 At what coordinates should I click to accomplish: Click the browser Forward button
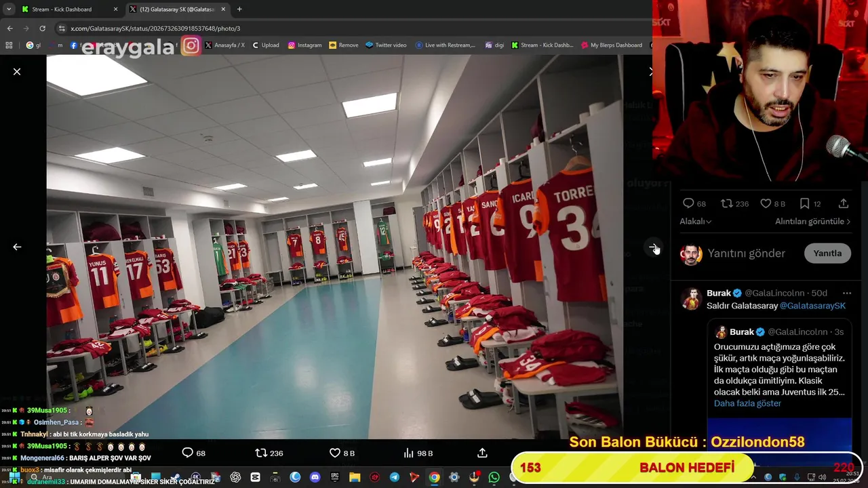point(26,28)
